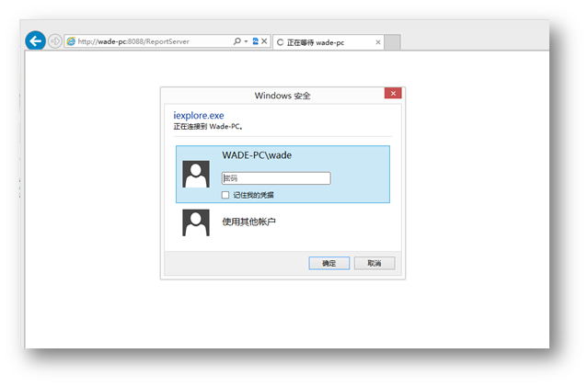
Task: Select the tab "正在等待 wade-pc"
Action: coord(329,42)
